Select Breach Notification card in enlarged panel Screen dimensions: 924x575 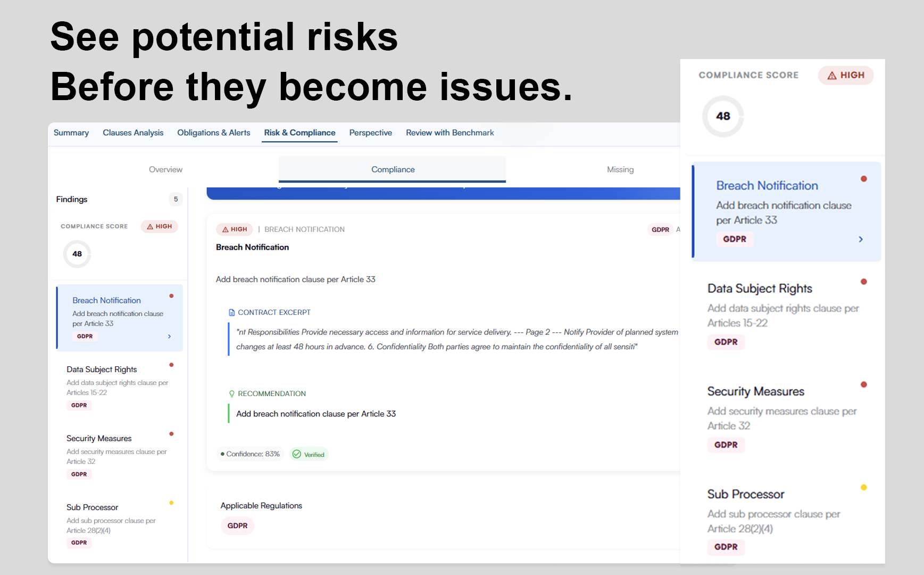[x=786, y=211]
